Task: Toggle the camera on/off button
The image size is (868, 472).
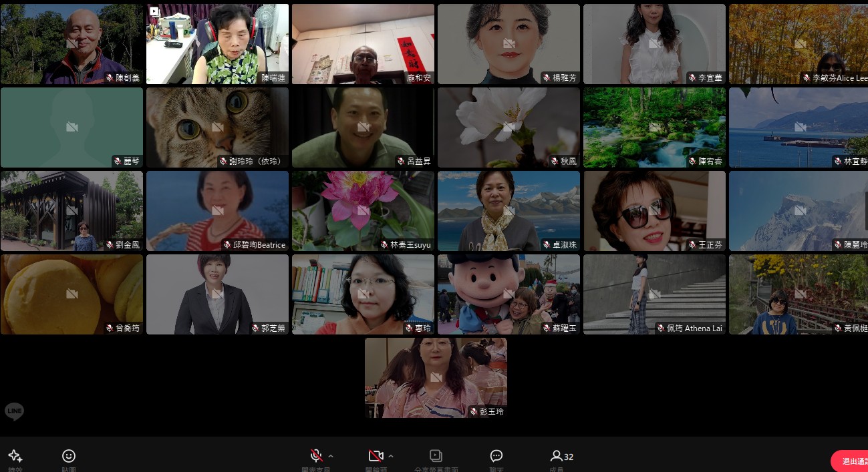Action: point(376,456)
